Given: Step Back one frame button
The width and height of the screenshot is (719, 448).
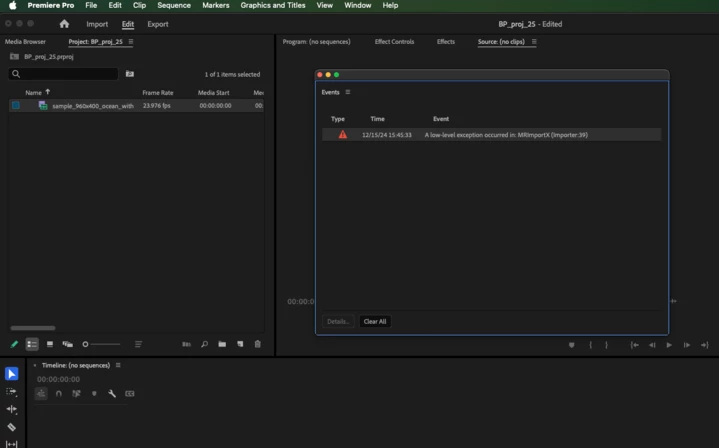Looking at the screenshot, I should 652,345.
